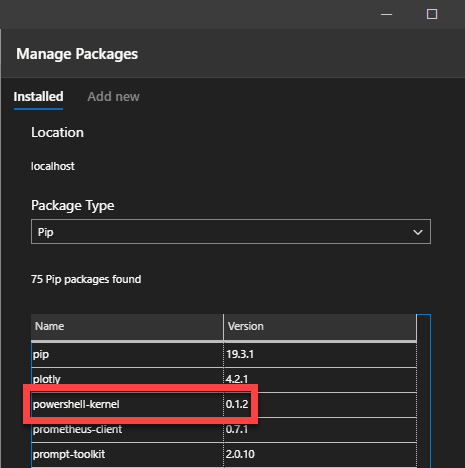Select the prompt-toolkit package row
The image size is (465, 468).
click(224, 455)
